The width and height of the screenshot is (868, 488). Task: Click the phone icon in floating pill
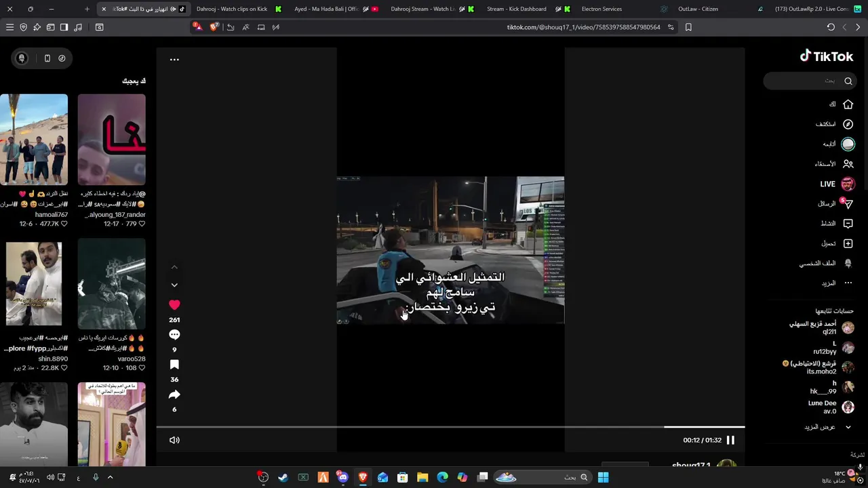(47, 58)
